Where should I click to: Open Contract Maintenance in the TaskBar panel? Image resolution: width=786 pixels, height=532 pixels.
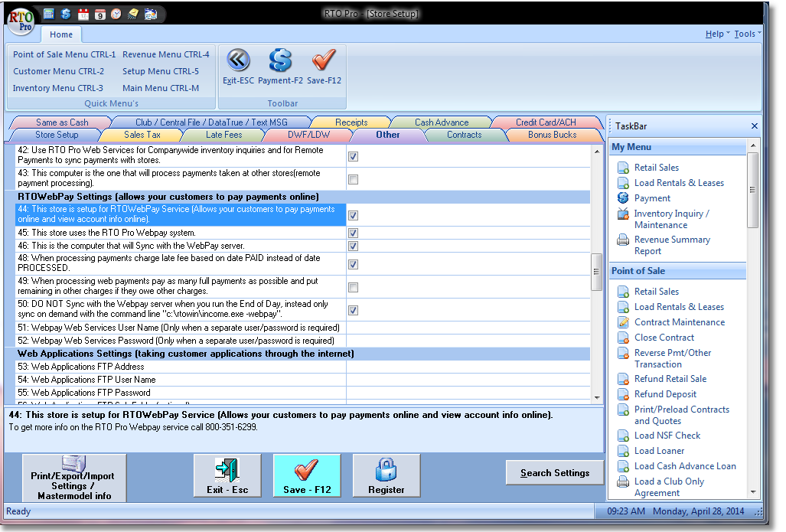(679, 322)
